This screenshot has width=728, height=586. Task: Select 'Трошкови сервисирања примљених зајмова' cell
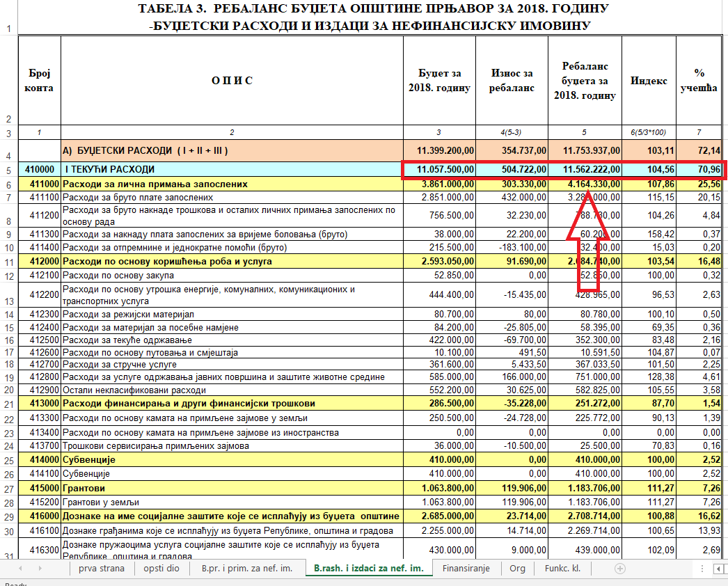click(x=232, y=446)
